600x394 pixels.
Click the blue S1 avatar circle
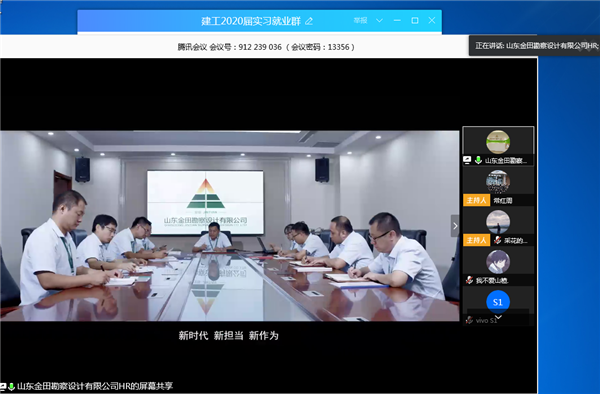pyautogui.click(x=498, y=302)
